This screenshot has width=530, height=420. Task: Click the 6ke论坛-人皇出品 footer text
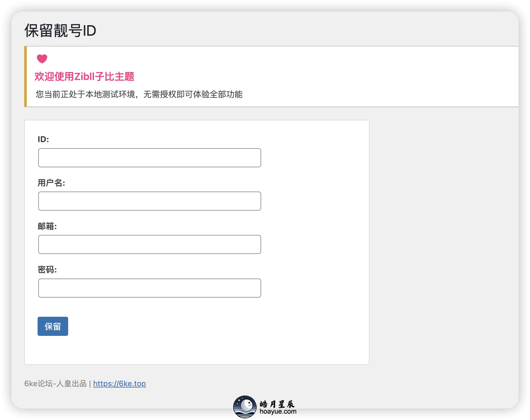click(x=55, y=384)
